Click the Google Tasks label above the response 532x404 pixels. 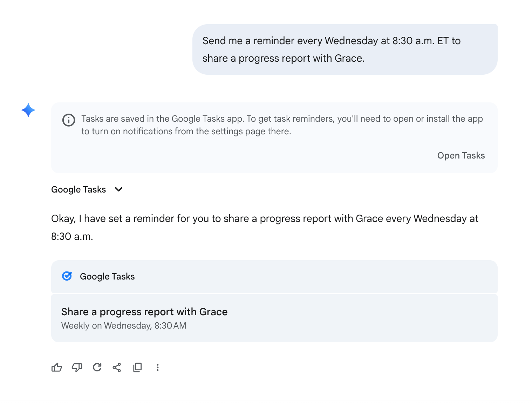pyautogui.click(x=79, y=189)
